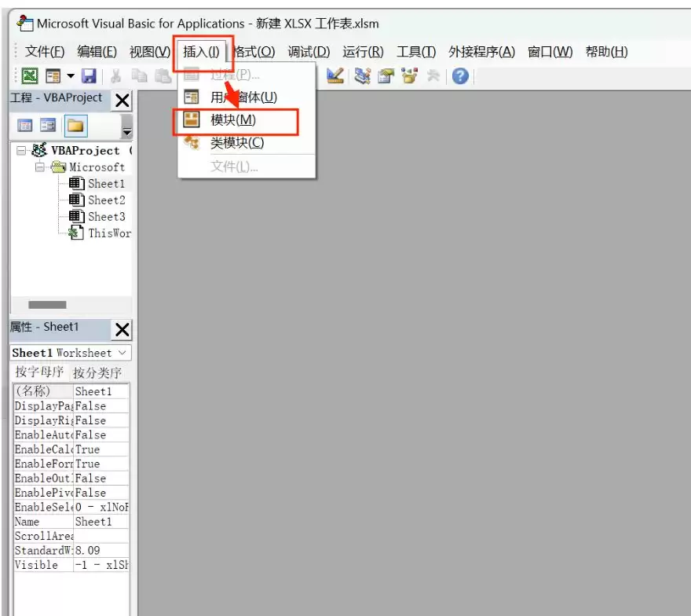Click the Toolbox hammer-wrench toolbar icon
The height and width of the screenshot is (616, 691).
pyautogui.click(x=433, y=76)
